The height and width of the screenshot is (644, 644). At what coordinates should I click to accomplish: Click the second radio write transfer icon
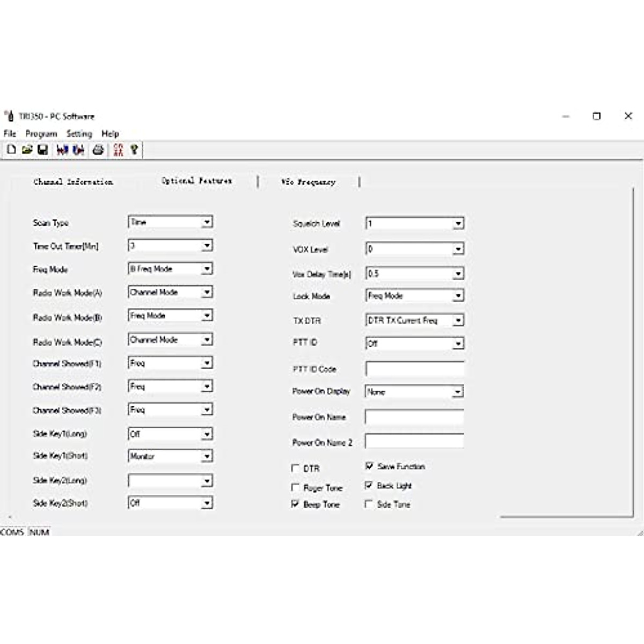pos(78,150)
